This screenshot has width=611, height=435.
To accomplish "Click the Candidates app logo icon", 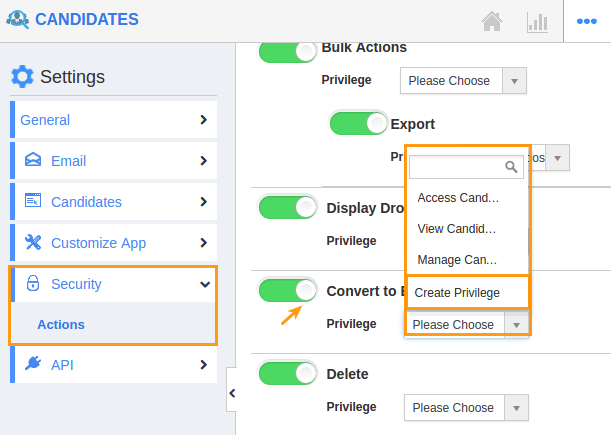I will [x=18, y=19].
